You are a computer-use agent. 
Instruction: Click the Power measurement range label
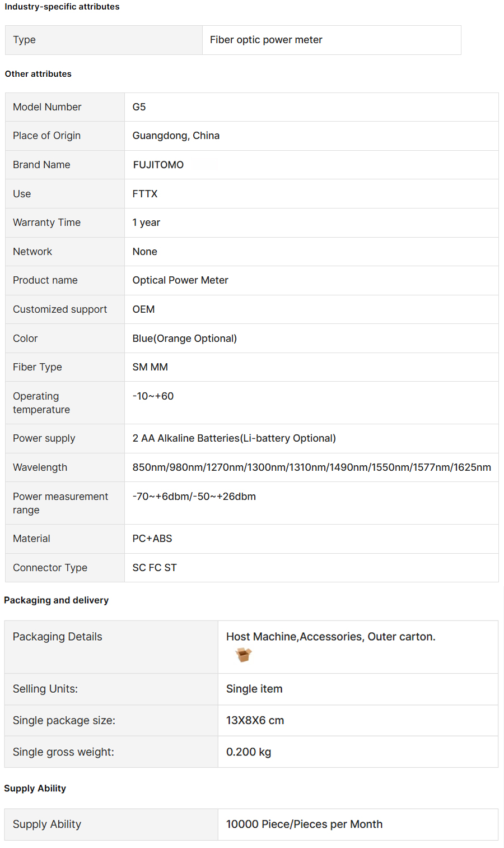[60, 503]
